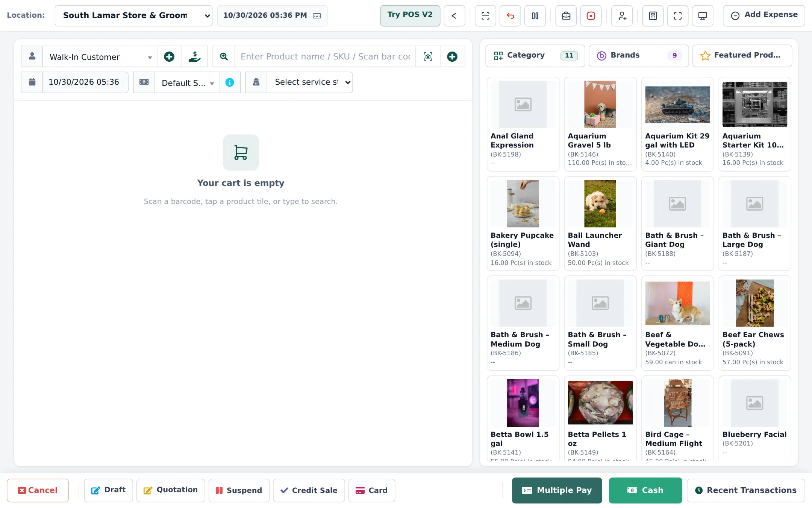
Task: Open the Location dropdown
Action: [133, 16]
